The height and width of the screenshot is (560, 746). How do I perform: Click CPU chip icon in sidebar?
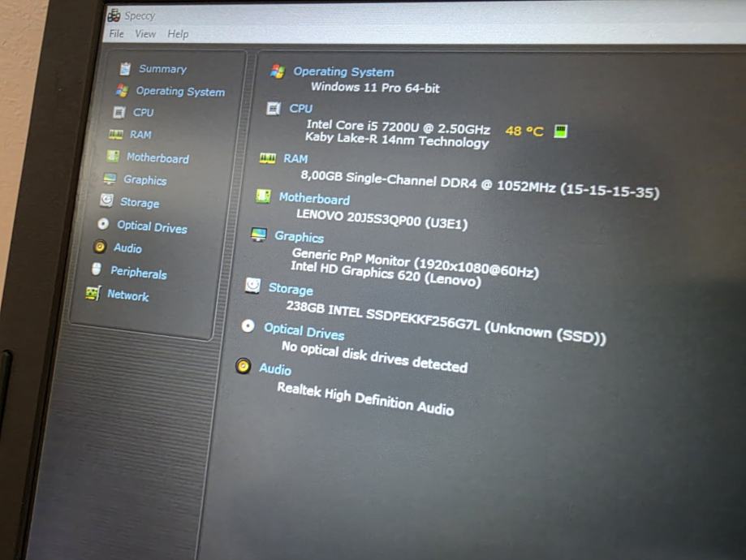119,112
